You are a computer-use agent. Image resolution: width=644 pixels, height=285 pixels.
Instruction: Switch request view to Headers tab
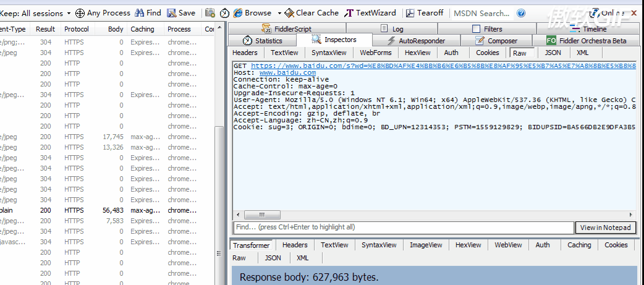click(x=245, y=53)
